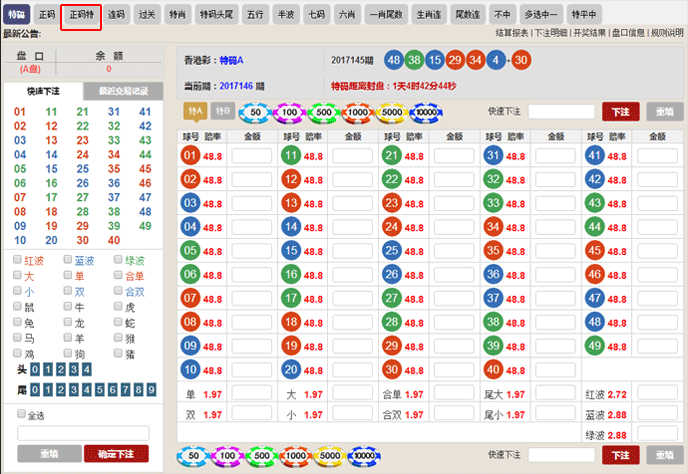This screenshot has width=688, height=474.
Task: Click green ball number 49
Action: coord(595,346)
